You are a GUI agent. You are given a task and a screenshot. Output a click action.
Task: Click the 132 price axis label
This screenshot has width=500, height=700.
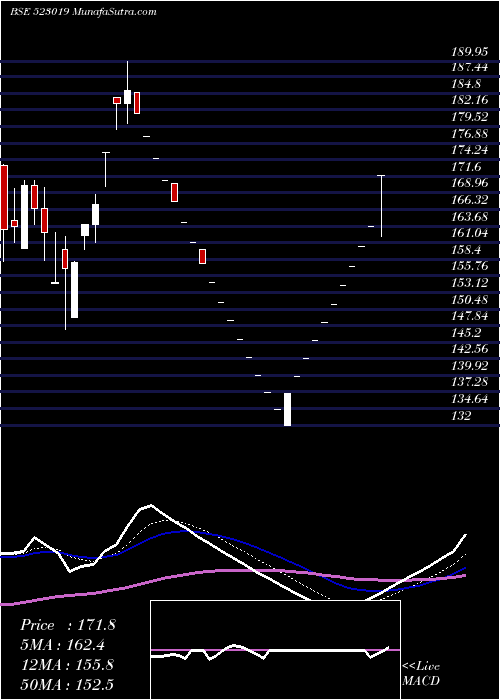tap(461, 416)
